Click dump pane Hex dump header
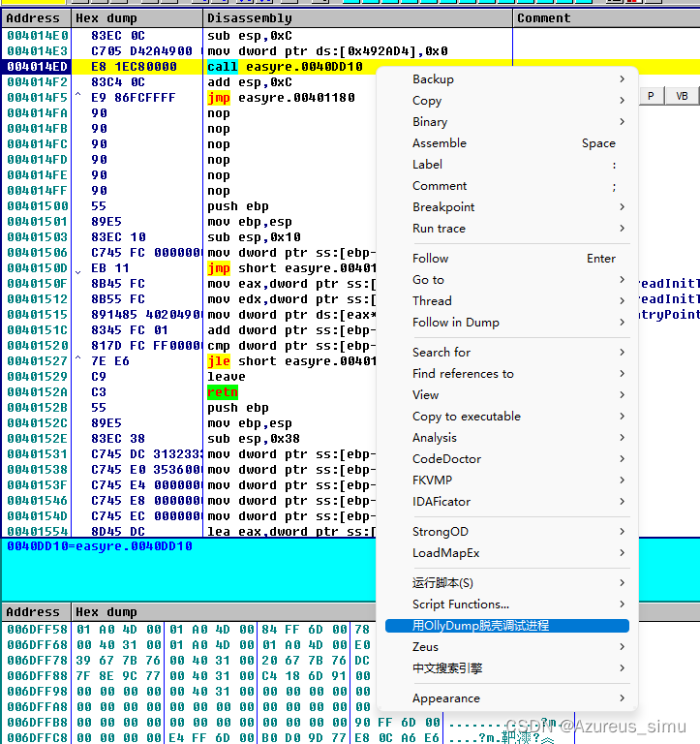Screen dimensions: 700x744 (223, 612)
